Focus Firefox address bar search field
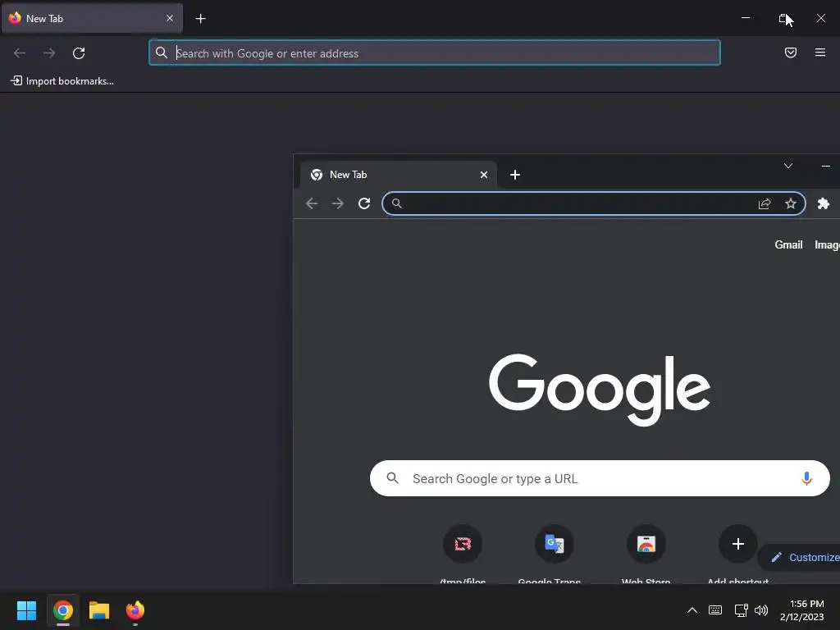 pos(435,53)
